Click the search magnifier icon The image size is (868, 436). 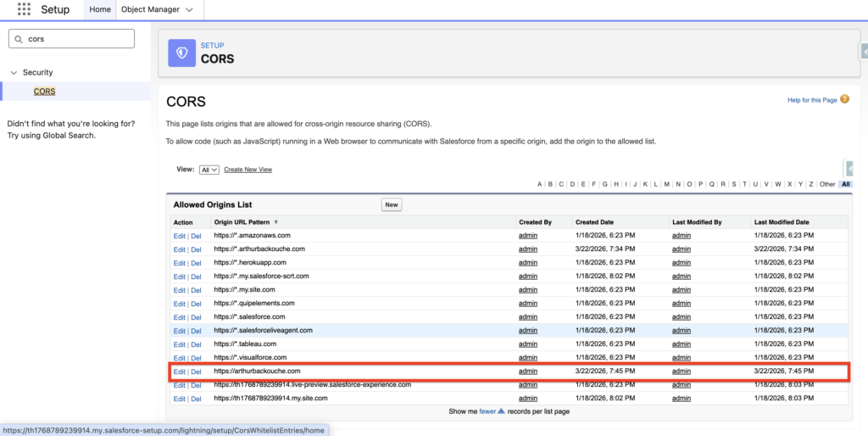[19, 39]
